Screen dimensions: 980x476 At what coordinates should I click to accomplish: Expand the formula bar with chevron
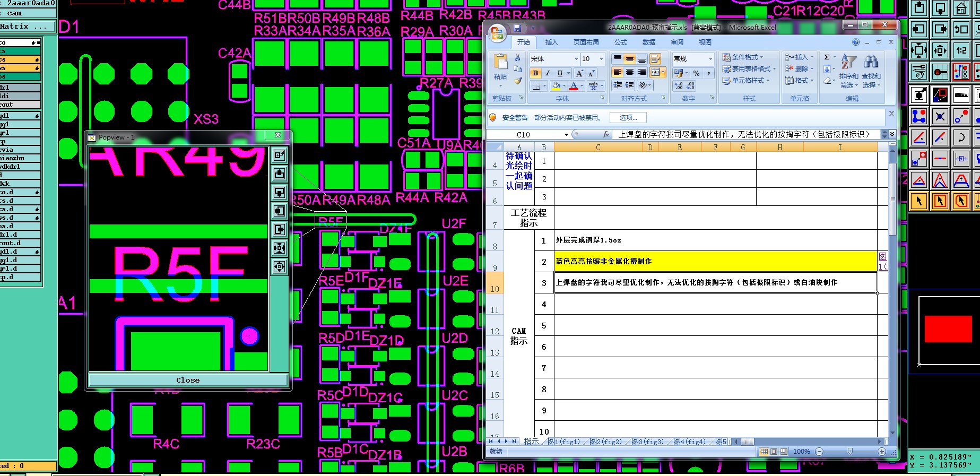892,135
